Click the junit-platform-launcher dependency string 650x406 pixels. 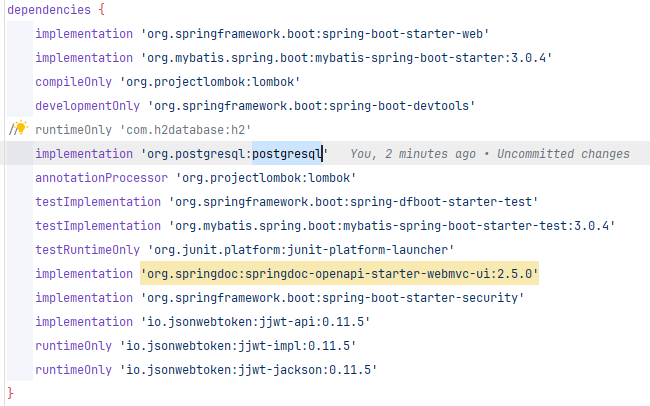pyautogui.click(x=301, y=250)
